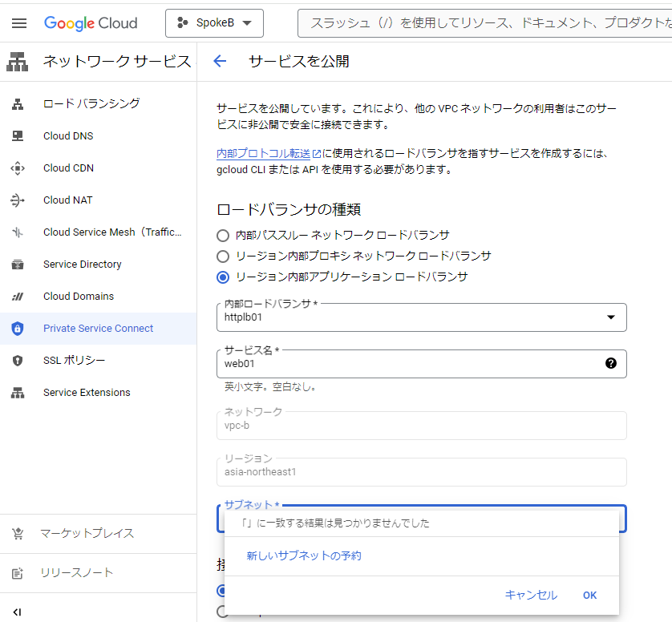Viewport: 672px width, 622px height.
Task: Select 内部パススルー ネットワーク ロードバランサ radio
Action: pos(223,236)
